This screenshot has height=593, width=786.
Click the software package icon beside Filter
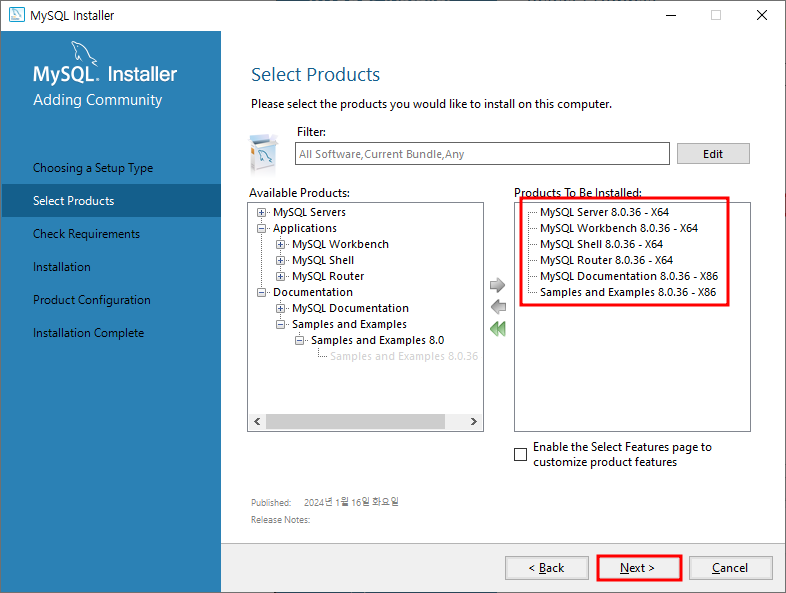pos(263,154)
